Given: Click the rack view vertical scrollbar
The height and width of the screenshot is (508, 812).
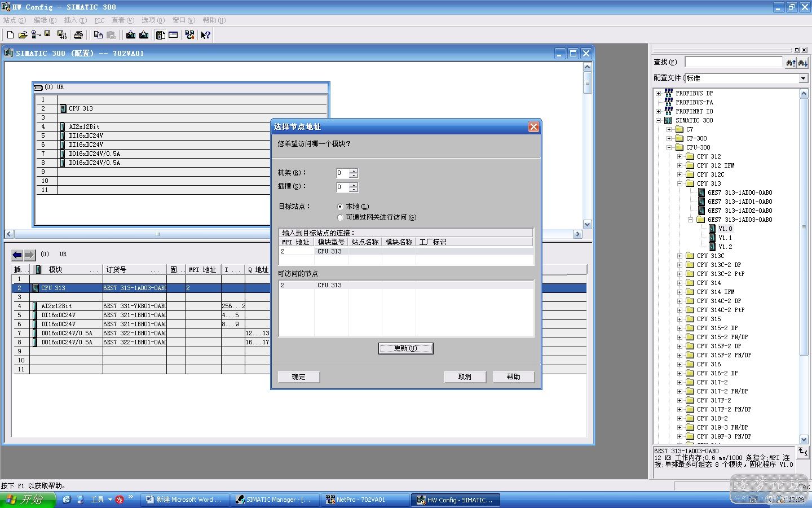Looking at the screenshot, I should point(587,146).
